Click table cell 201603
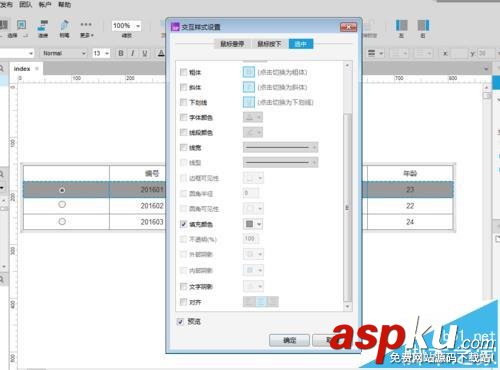 [x=152, y=222]
